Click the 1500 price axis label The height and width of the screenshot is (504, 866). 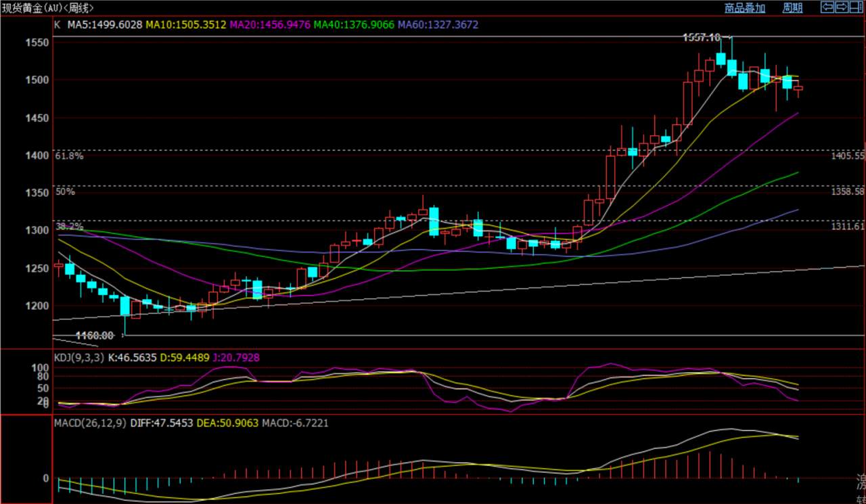pyautogui.click(x=37, y=80)
